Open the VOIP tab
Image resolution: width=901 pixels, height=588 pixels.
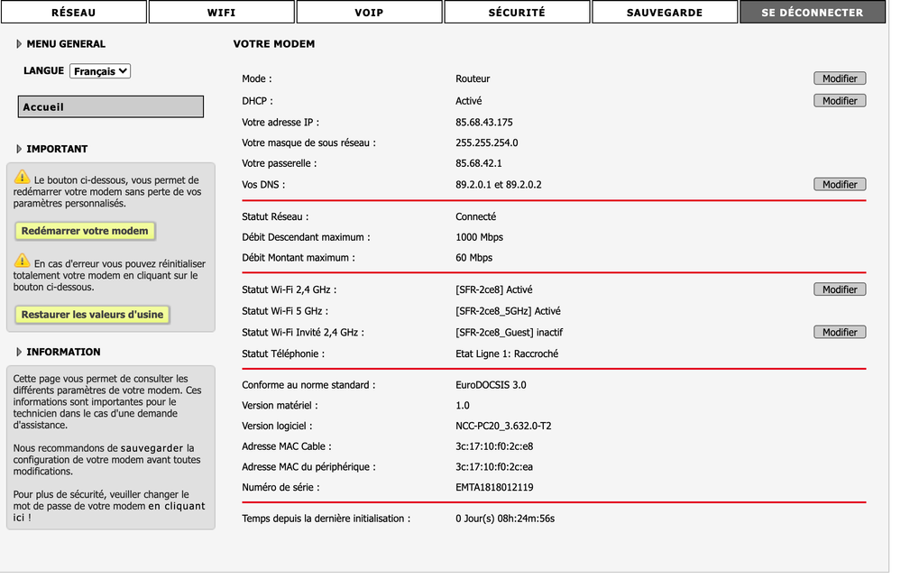click(x=369, y=13)
